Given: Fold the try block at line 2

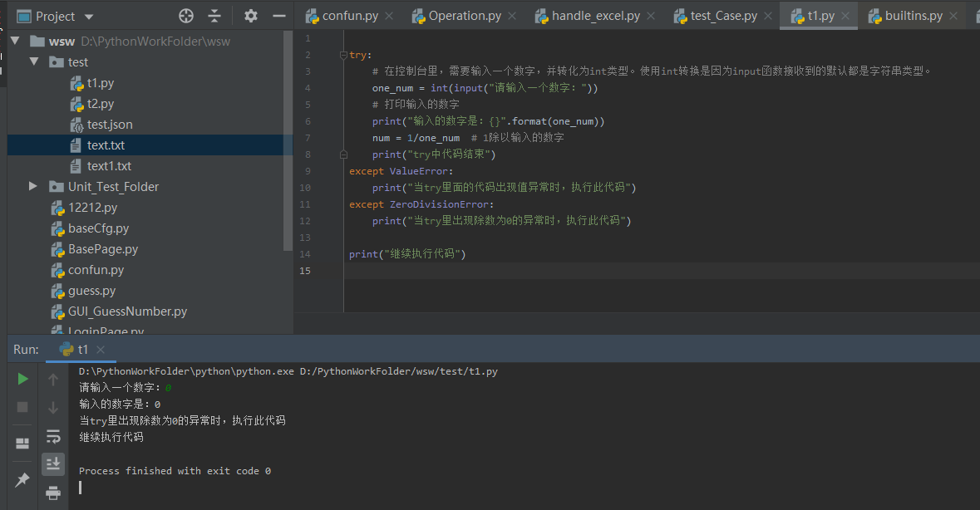Looking at the screenshot, I should click(343, 55).
